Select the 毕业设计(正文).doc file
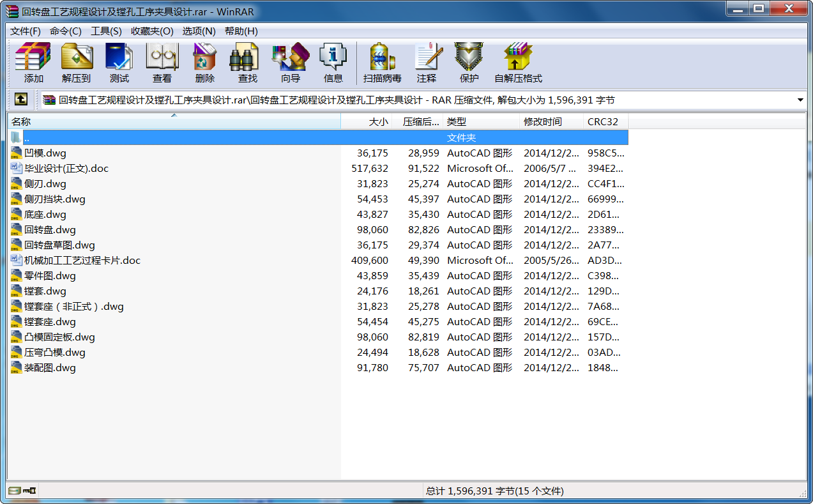 pyautogui.click(x=68, y=168)
